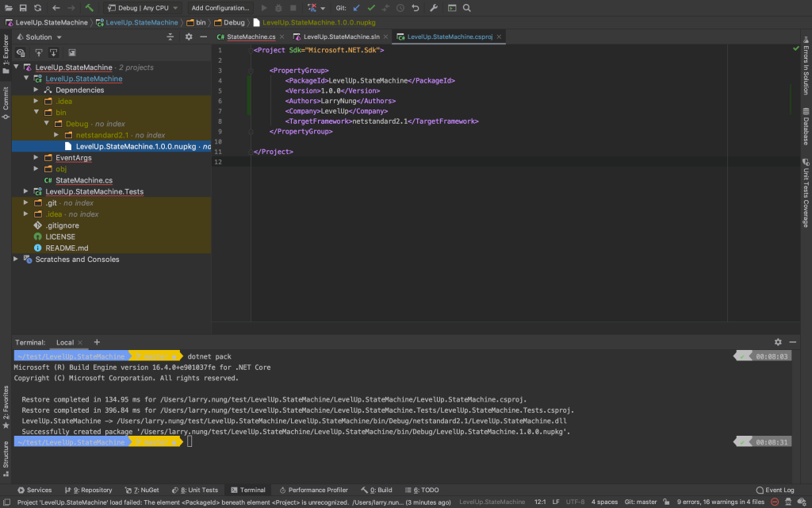Add new terminal tab with plus icon

tap(97, 342)
